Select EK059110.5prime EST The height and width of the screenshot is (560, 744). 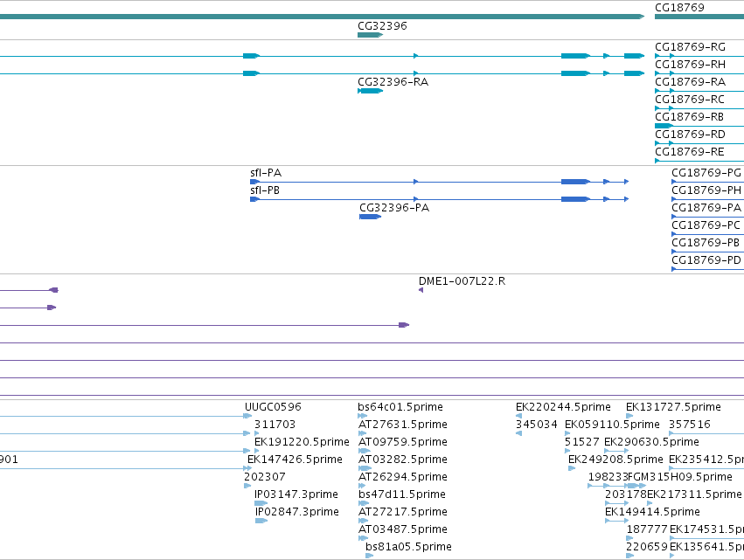(x=612, y=425)
